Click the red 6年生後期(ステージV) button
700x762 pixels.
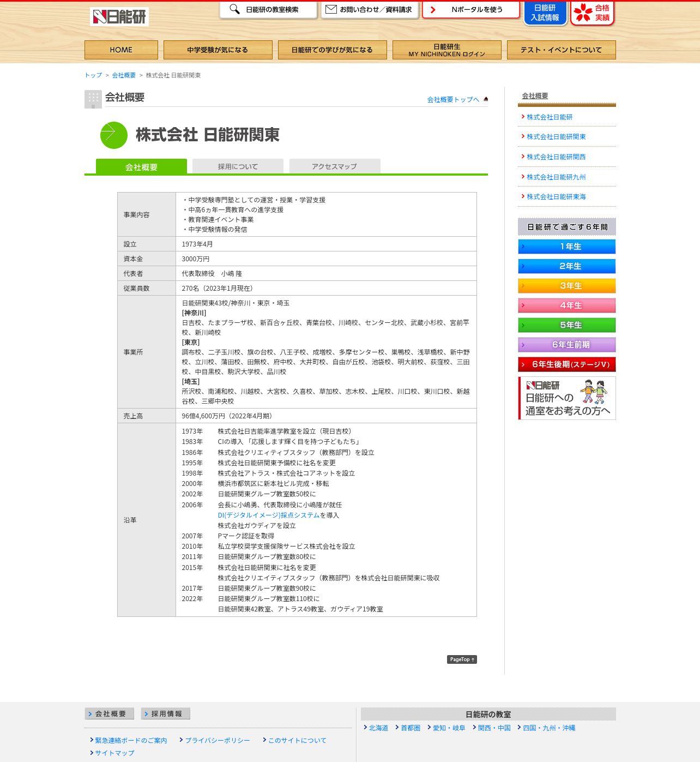click(567, 364)
